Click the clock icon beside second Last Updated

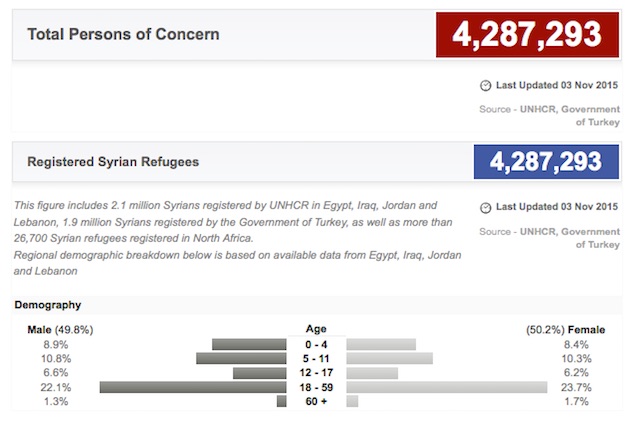click(x=486, y=208)
